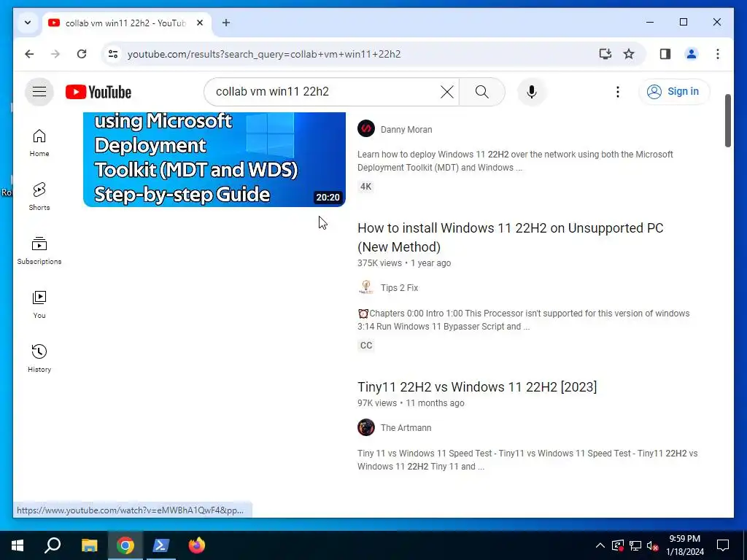Clear the search box with the X

click(x=447, y=91)
